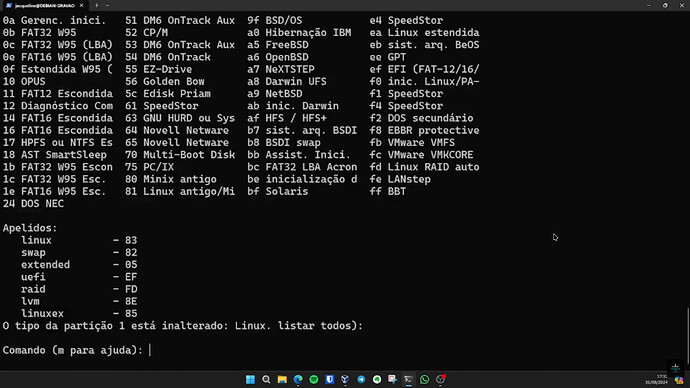Click the 'b8 BSDI swap' entry

284,143
